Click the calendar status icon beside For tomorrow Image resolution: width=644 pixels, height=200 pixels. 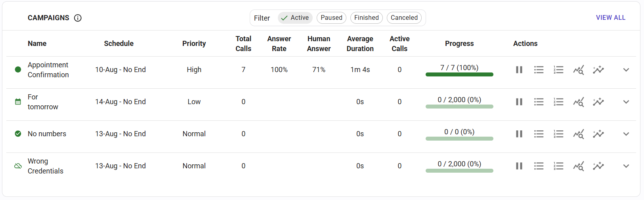(x=18, y=102)
